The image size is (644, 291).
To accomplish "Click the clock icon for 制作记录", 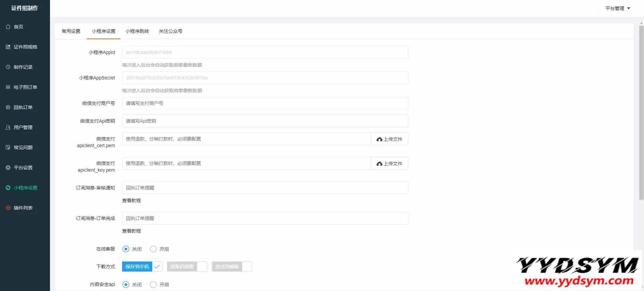I will click(8, 67).
